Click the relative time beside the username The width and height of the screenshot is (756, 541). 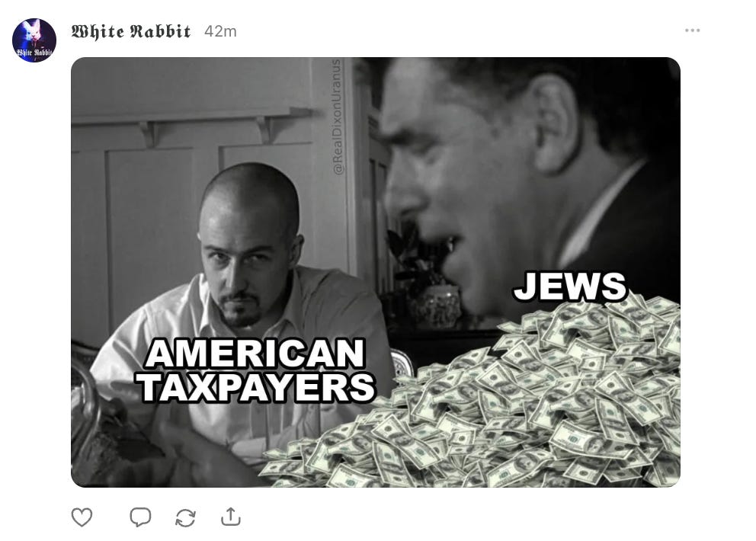pos(220,31)
